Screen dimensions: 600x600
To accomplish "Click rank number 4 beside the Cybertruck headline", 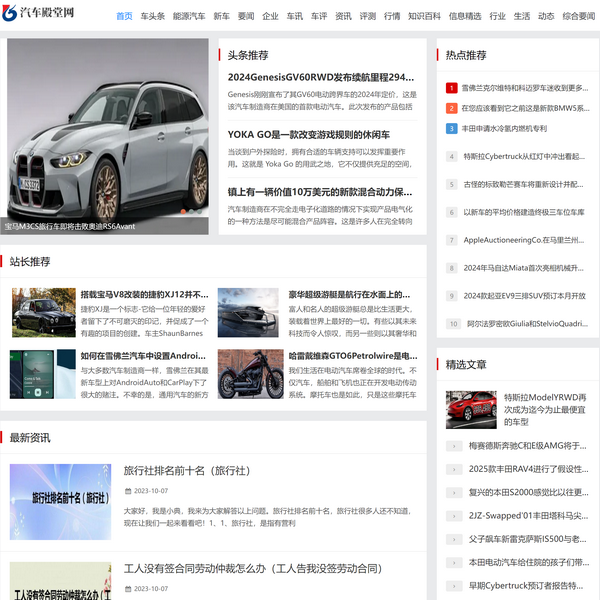I will (x=452, y=156).
